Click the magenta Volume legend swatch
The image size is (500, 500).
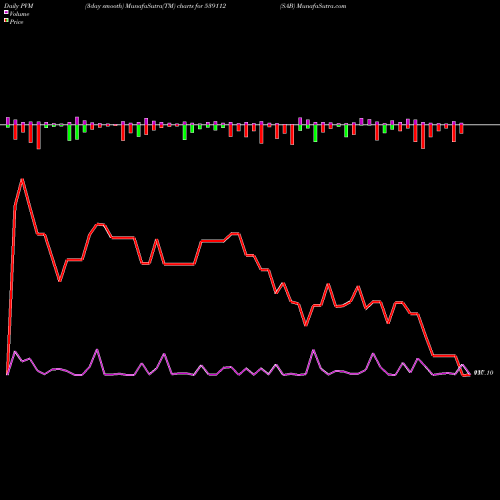[6, 13]
